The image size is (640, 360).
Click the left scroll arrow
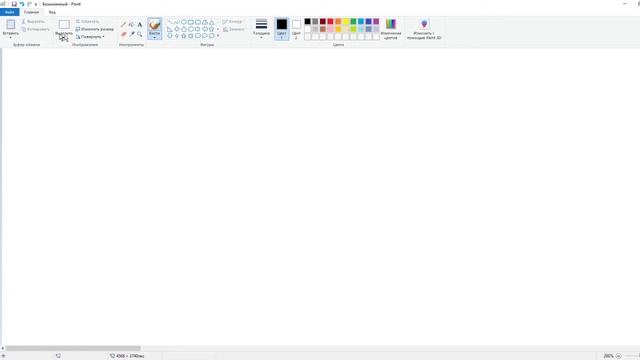[2, 348]
